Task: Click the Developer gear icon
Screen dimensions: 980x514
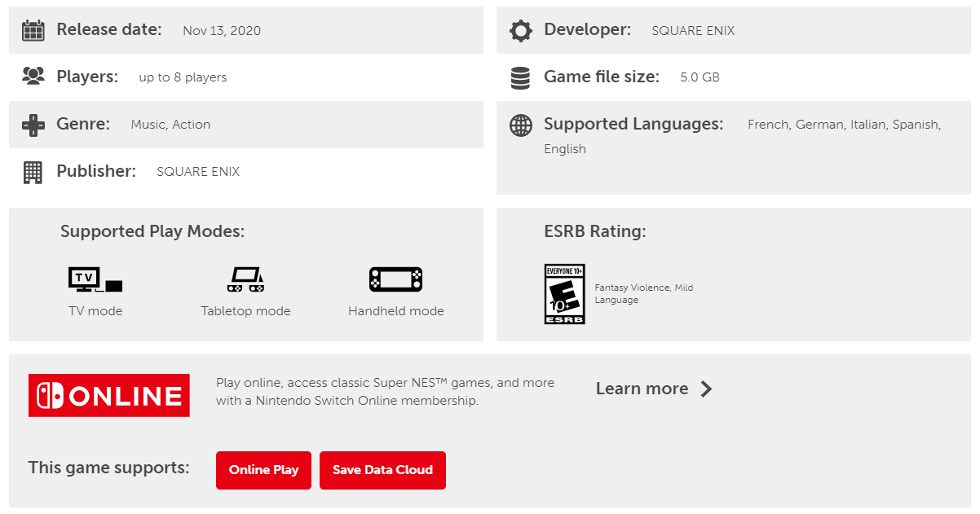Action: pos(520,30)
